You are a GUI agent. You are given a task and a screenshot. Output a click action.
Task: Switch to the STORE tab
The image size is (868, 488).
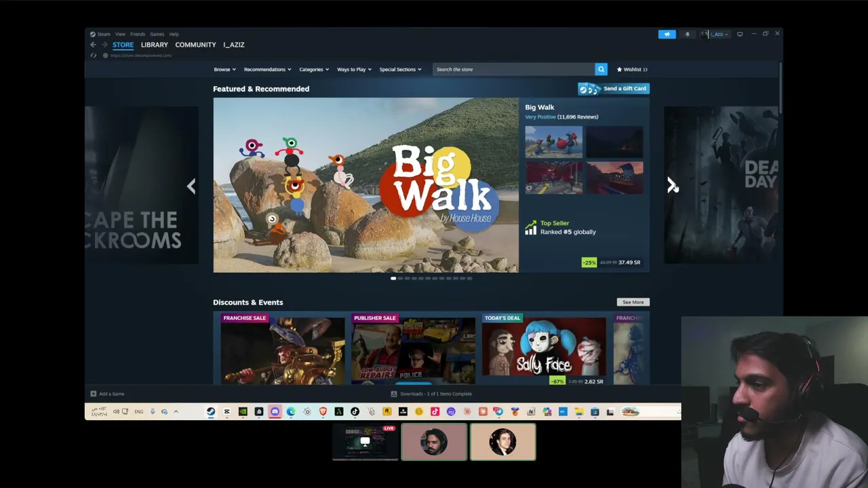point(123,45)
